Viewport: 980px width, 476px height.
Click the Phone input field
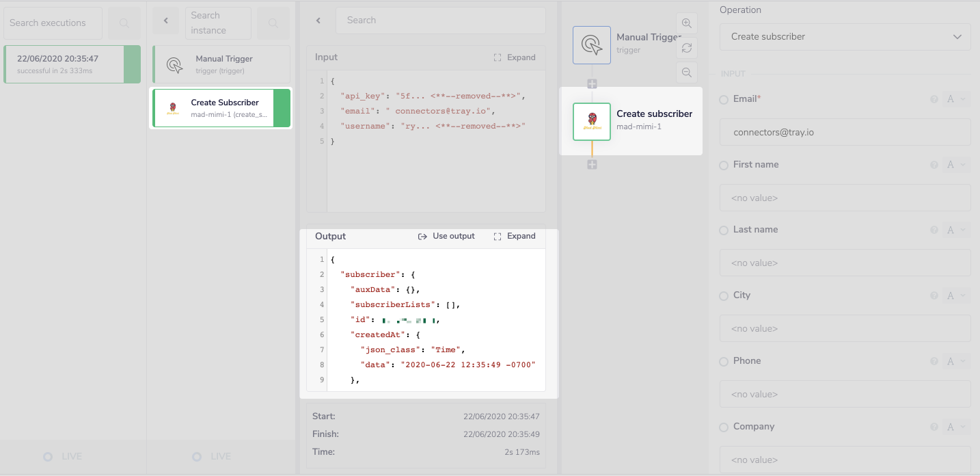(845, 394)
